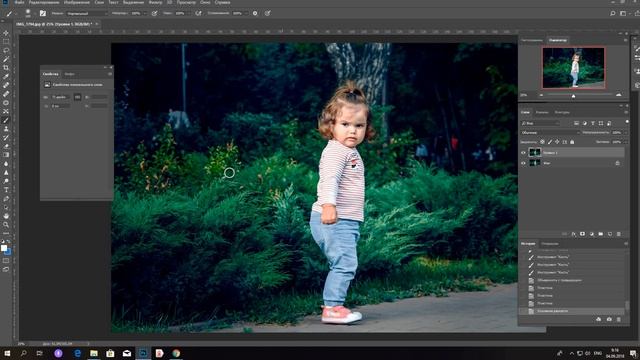Switch to the Инфо tab

click(69, 74)
